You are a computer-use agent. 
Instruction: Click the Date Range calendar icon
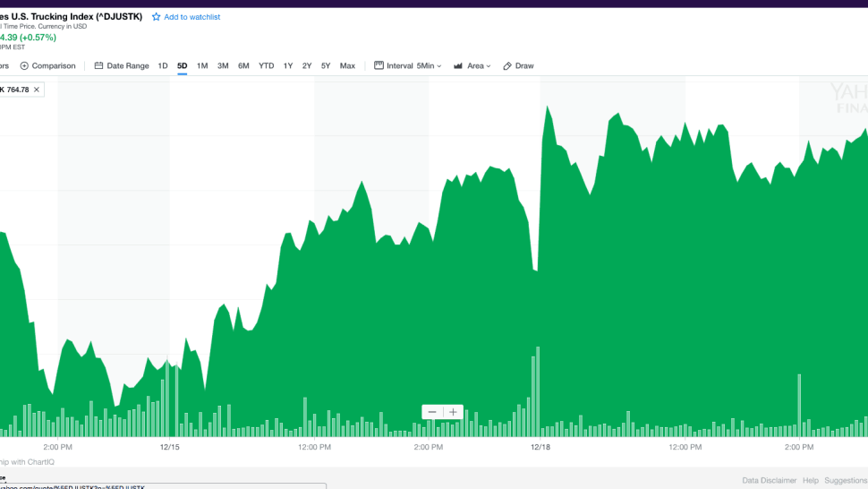98,65
